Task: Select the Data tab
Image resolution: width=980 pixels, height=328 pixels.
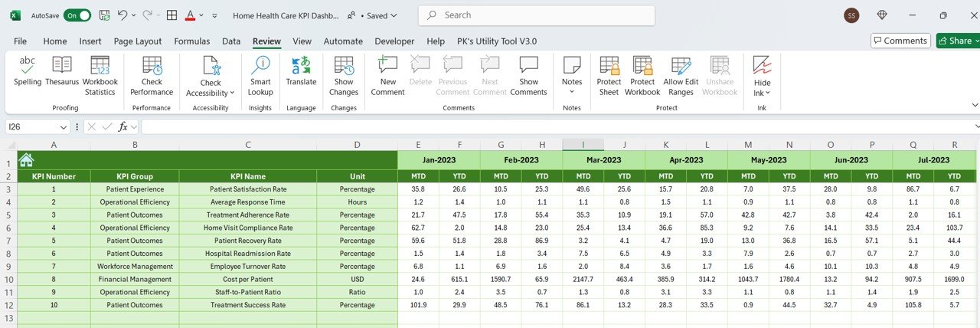Action: click(x=231, y=41)
